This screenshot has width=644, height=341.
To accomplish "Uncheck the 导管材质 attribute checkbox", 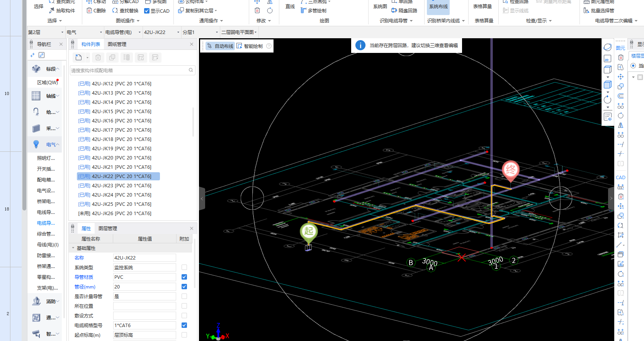I will point(184,277).
